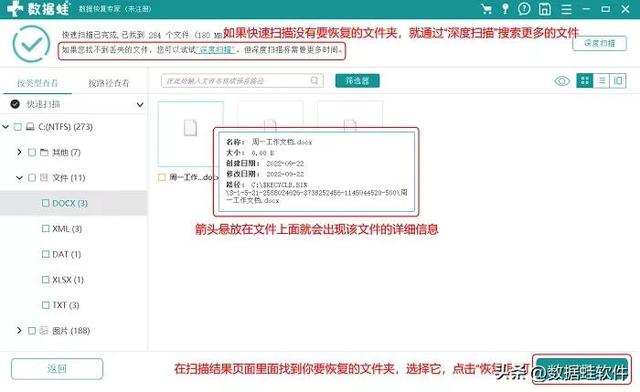Click the 深度扫描 button

[x=599, y=43]
